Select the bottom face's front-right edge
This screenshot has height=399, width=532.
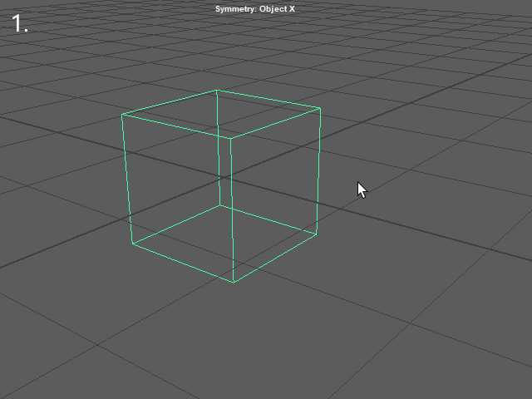(x=275, y=257)
